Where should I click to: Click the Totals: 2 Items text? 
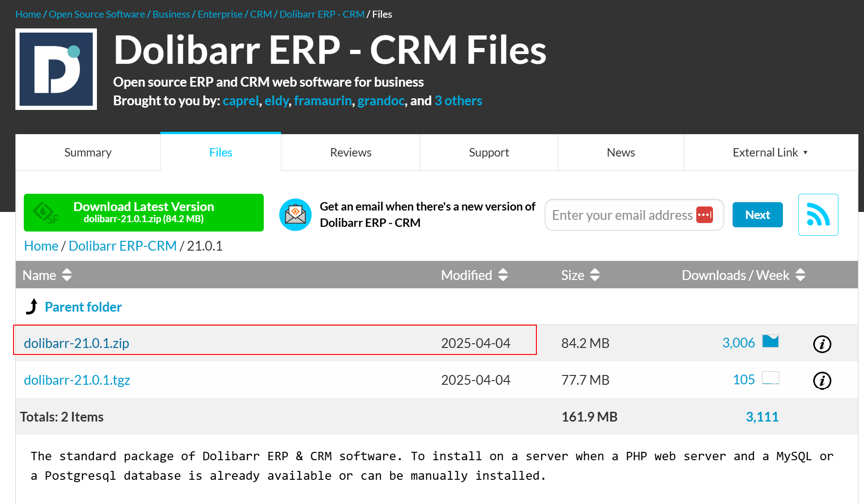pos(62,416)
